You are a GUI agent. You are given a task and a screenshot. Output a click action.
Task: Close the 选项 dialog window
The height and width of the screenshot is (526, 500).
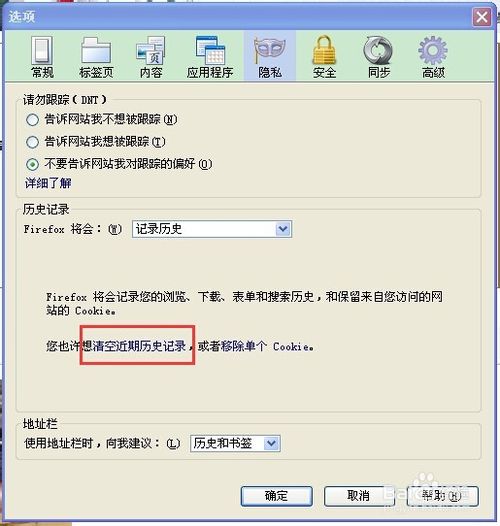pyautogui.click(x=482, y=17)
